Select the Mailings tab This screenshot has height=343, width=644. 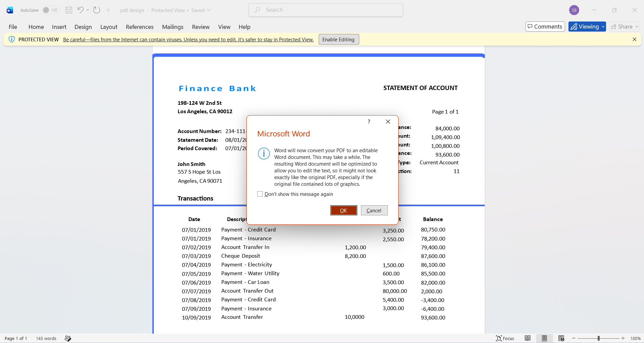coord(173,27)
